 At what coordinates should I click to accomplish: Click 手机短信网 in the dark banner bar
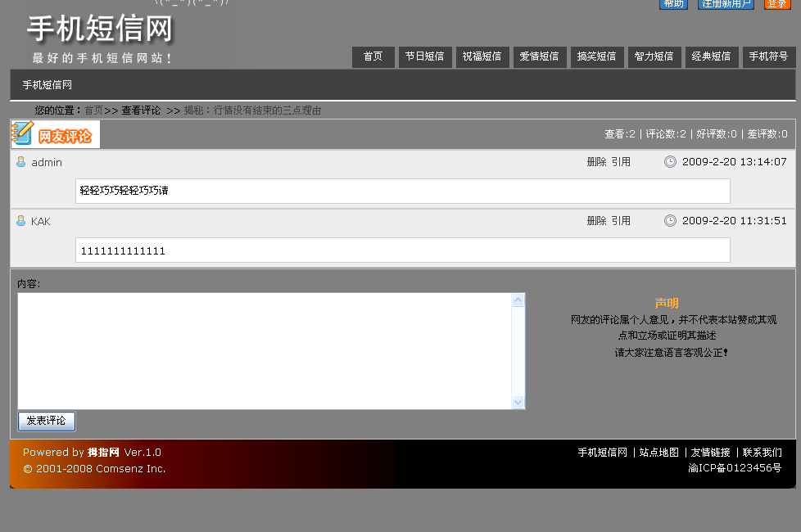(47, 85)
